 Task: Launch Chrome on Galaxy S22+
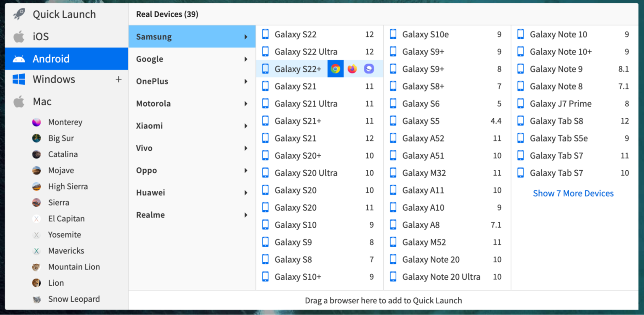(335, 68)
